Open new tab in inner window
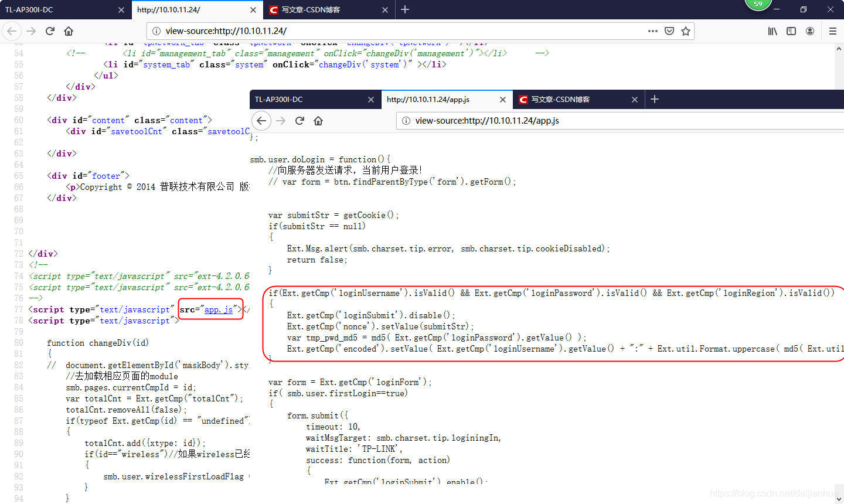This screenshot has height=504, width=844. point(655,99)
